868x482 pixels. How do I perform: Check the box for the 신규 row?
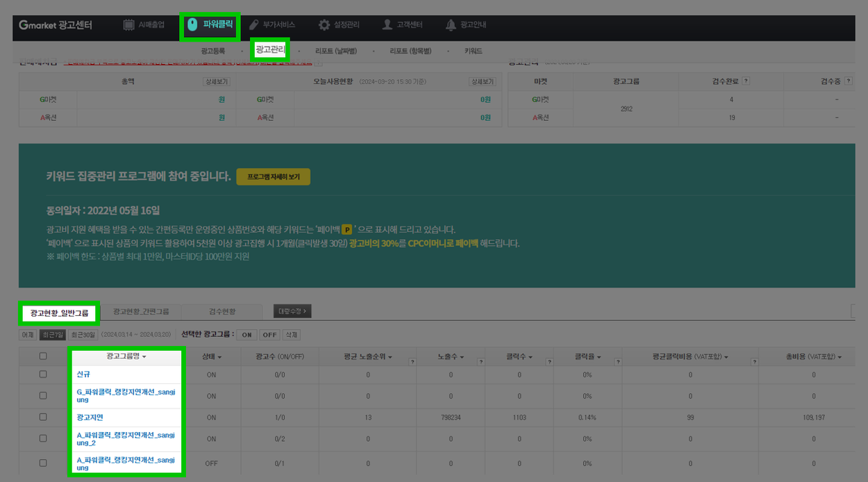pos(43,374)
